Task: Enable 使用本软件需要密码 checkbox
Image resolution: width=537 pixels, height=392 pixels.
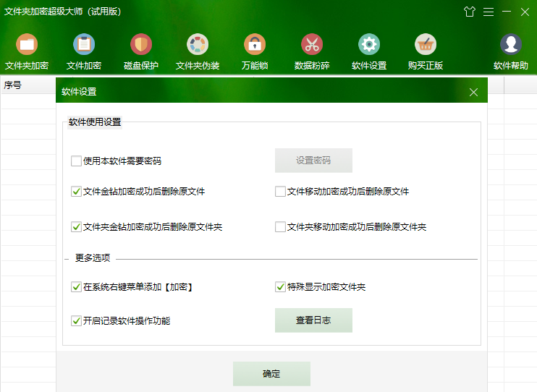Action: point(76,161)
